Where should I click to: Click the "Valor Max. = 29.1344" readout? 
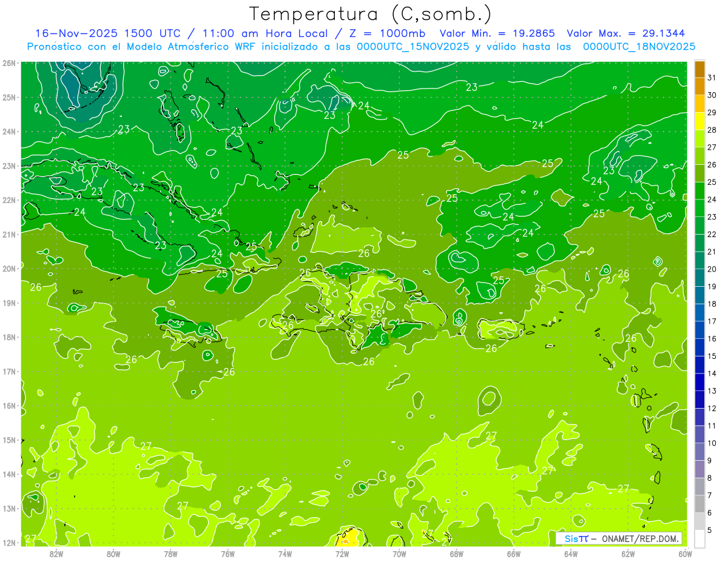(626, 33)
